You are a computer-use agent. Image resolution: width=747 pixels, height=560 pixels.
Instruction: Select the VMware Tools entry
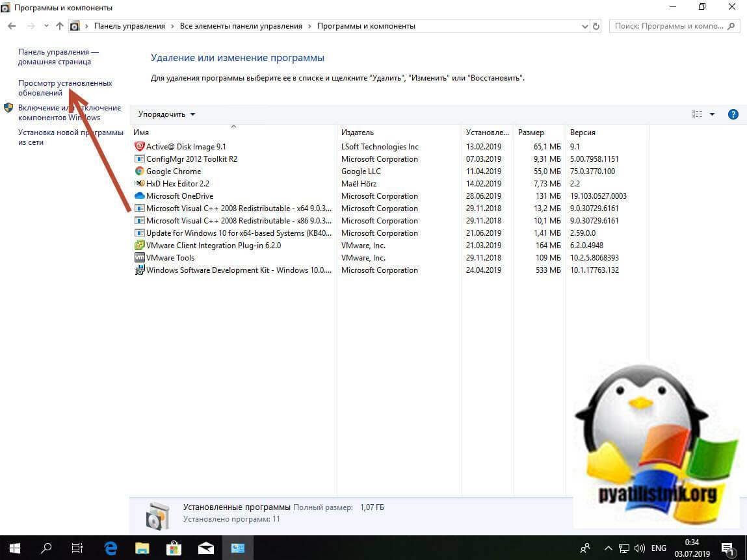click(x=170, y=258)
